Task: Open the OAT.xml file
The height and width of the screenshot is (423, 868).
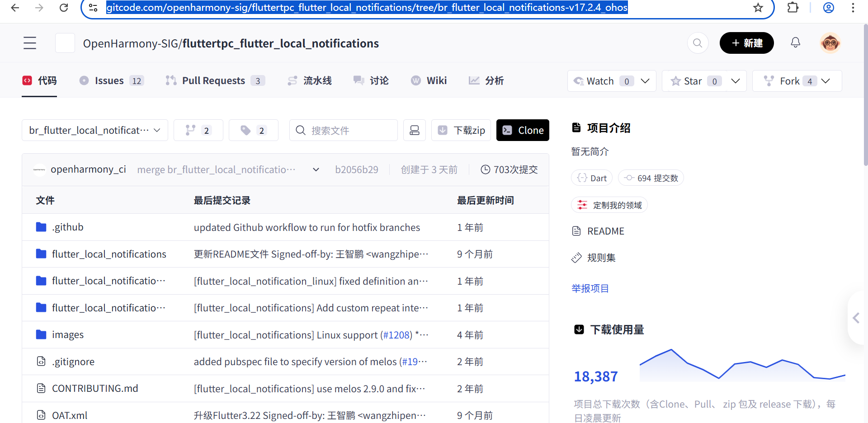Action: click(x=70, y=415)
